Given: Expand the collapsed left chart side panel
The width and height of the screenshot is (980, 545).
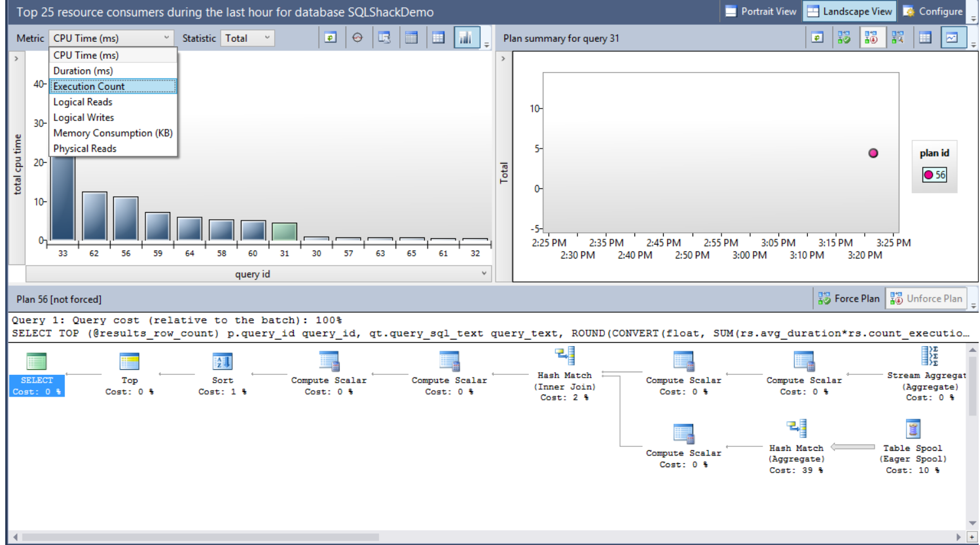Looking at the screenshot, I should 16,59.
